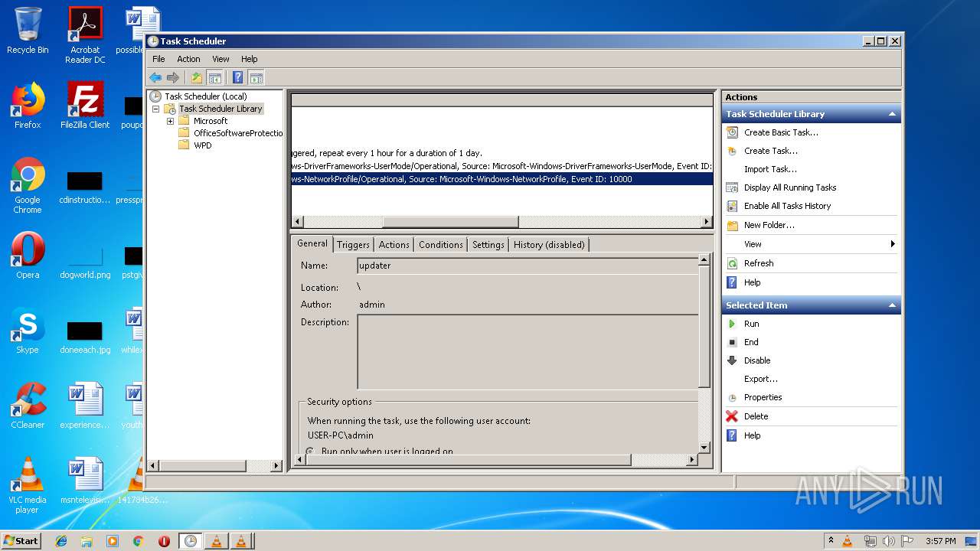
Task: Launch Internet Explorer from taskbar
Action: (x=61, y=541)
